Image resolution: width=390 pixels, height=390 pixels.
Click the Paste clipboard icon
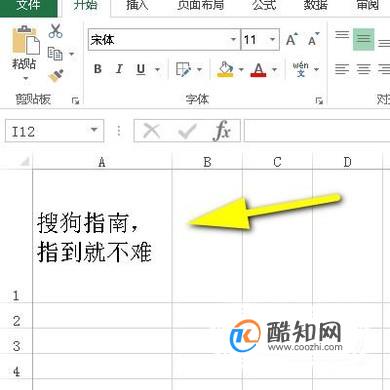[x=26, y=40]
